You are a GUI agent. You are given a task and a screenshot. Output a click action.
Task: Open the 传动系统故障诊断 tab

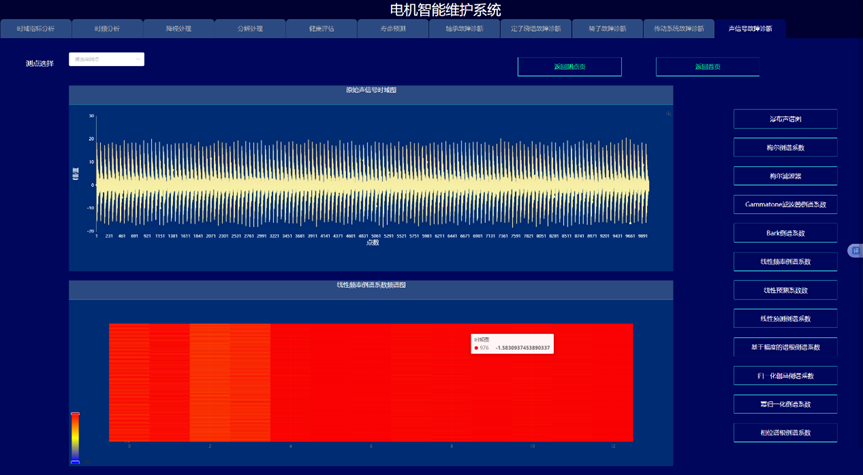click(679, 29)
